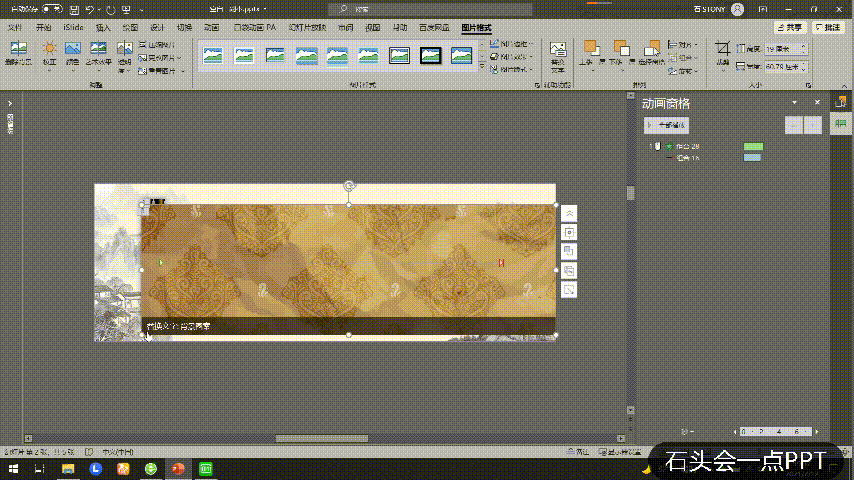This screenshot has width=854, height=480.
Task: Open the Group dropdown
Action: point(682,58)
